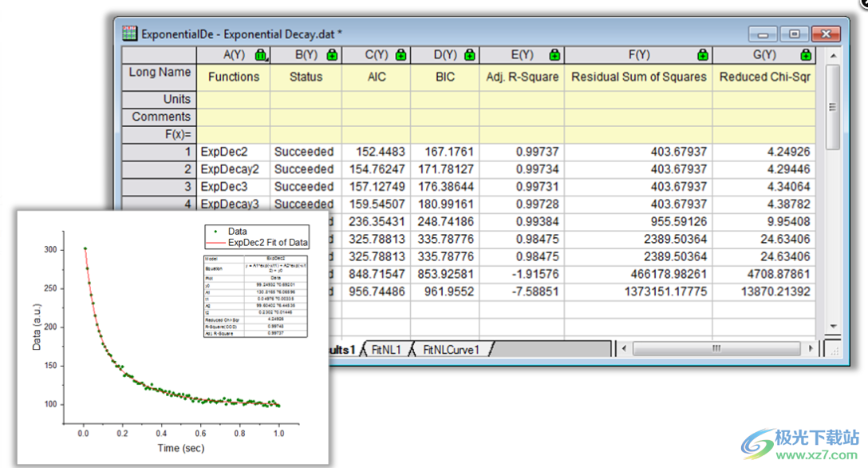868x468 pixels.
Task: Click the Succeeded status for ExpDec2
Action: tap(306, 152)
